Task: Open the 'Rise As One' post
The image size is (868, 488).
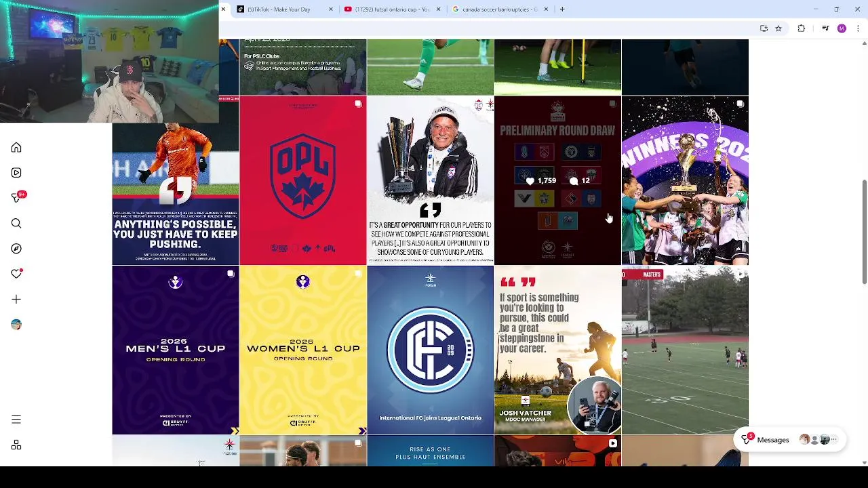Action: coord(430,451)
